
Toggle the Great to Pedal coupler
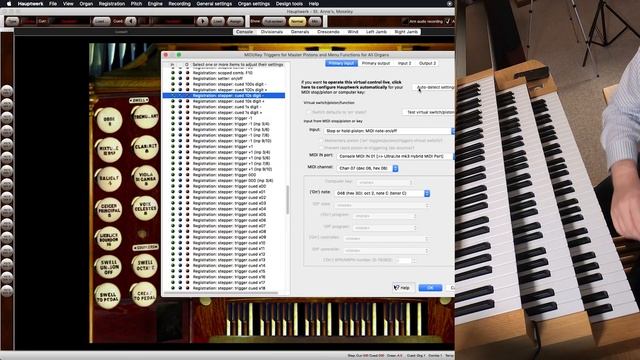[x=143, y=295]
